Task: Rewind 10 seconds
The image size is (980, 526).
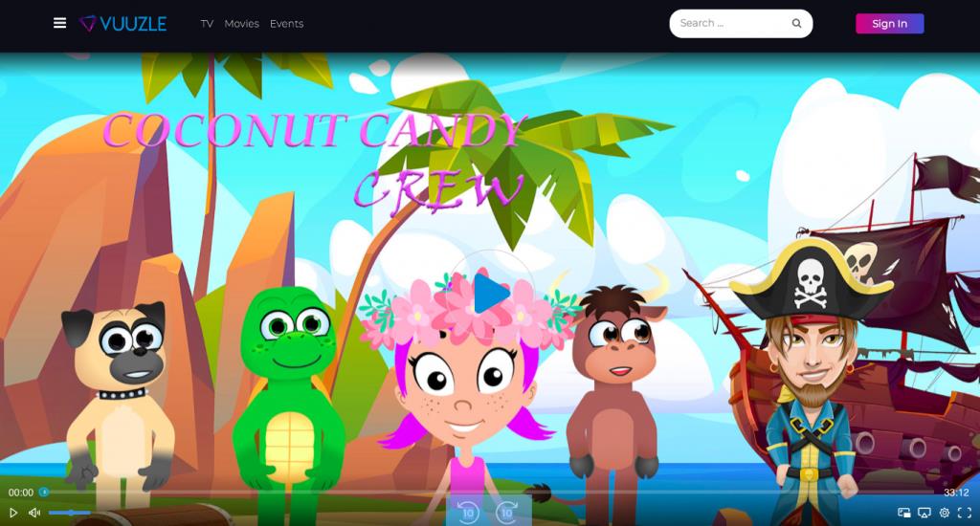Action: coord(468,512)
